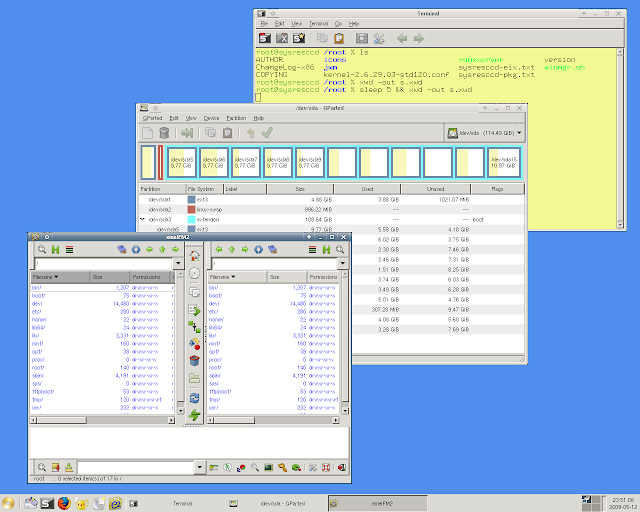Click the Delete partition icon in GParted

point(164,133)
